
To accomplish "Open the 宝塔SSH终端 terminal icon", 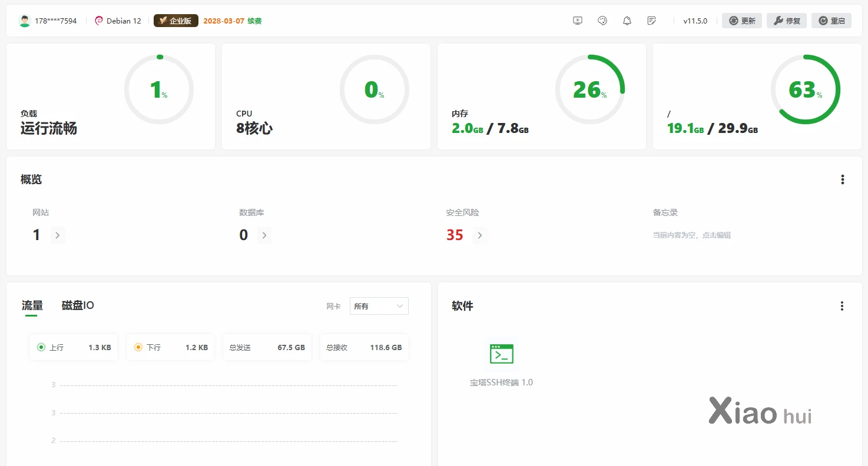I will [501, 354].
